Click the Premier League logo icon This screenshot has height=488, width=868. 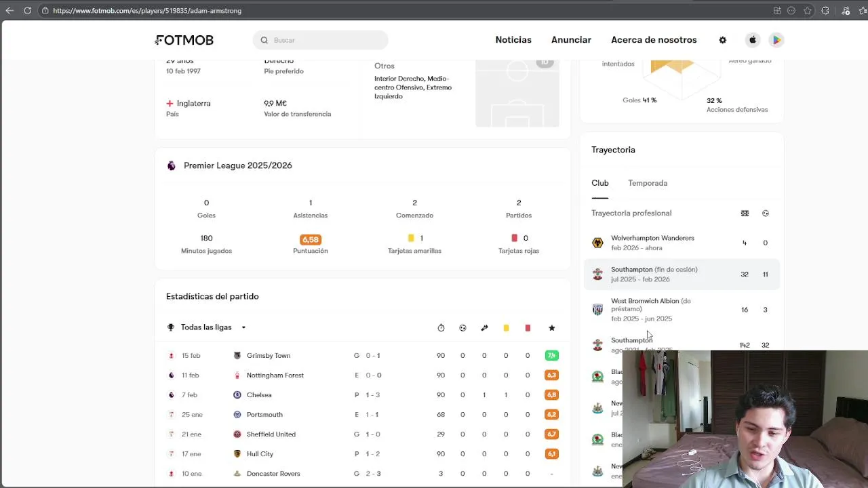[x=172, y=165]
